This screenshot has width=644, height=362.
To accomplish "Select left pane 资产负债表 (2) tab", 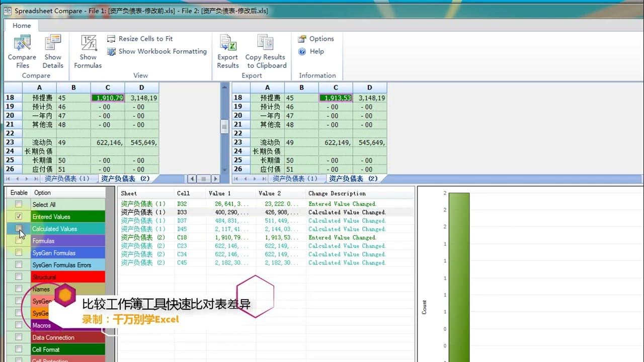I will 125,178.
